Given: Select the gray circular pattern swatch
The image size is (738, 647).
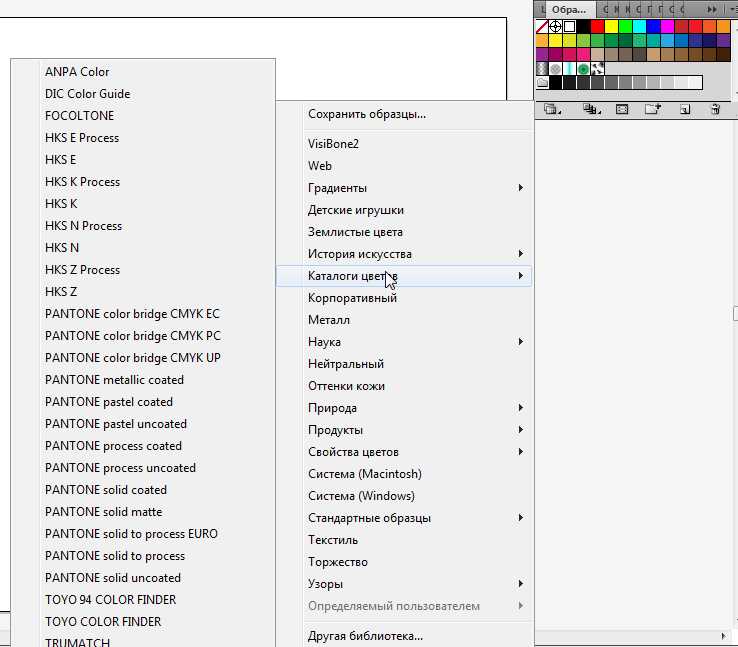Looking at the screenshot, I should click(555, 69).
